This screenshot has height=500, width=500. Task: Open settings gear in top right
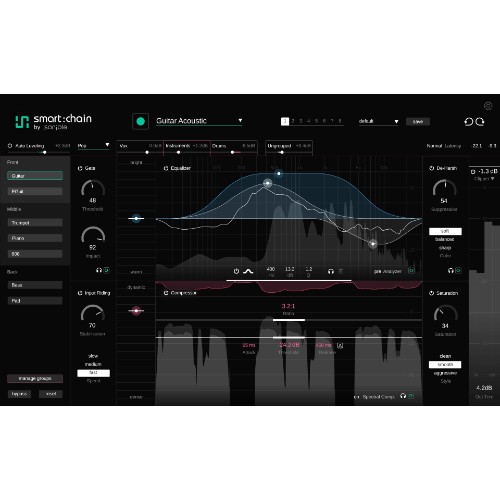(x=488, y=106)
